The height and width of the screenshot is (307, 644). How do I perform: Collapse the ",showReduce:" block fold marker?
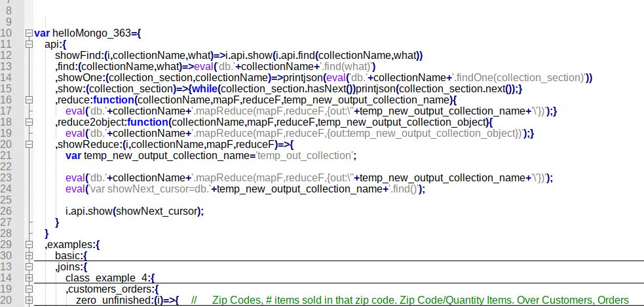click(x=29, y=145)
